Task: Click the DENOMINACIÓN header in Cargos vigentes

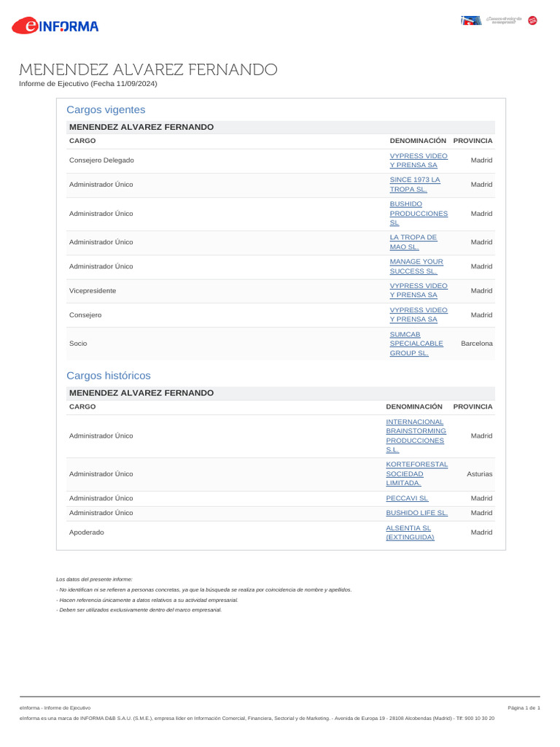Action: (417, 140)
